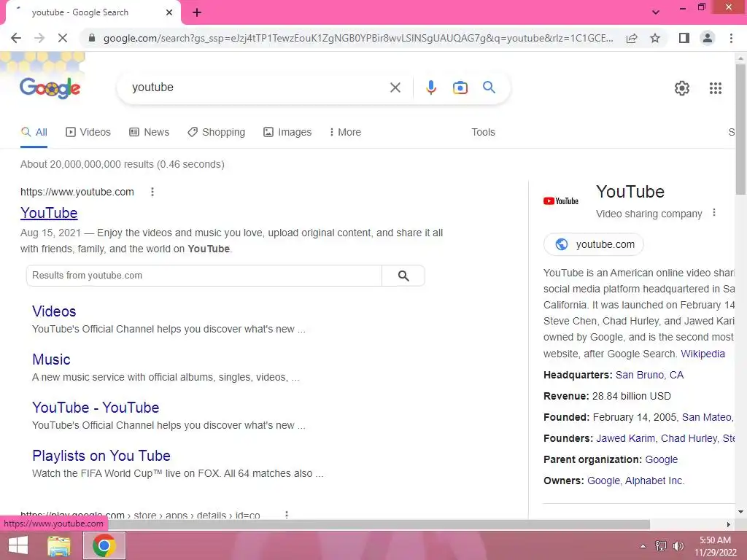
Task: Open the Chrome profile avatar
Action: click(708, 38)
